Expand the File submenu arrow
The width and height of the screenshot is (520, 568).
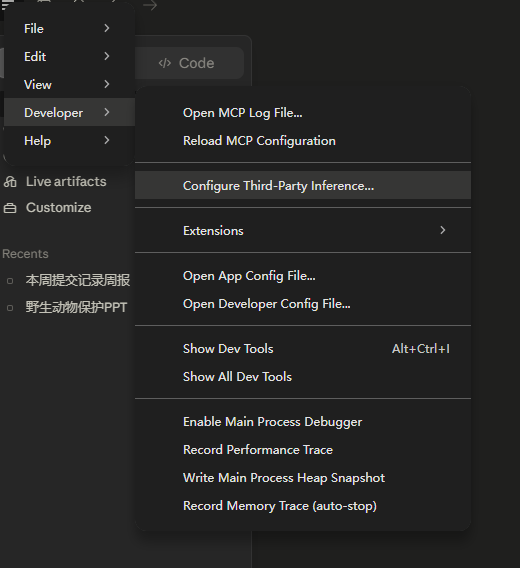[107, 28]
